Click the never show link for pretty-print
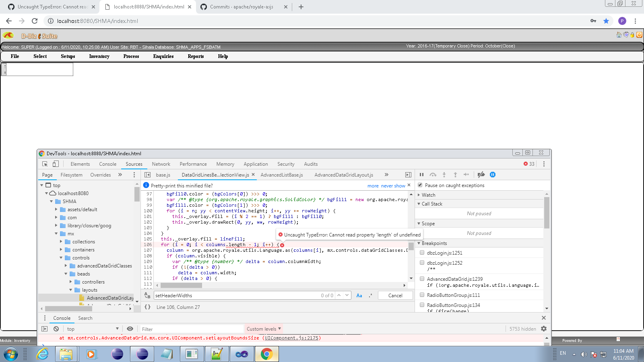The height and width of the screenshot is (362, 644). click(394, 185)
